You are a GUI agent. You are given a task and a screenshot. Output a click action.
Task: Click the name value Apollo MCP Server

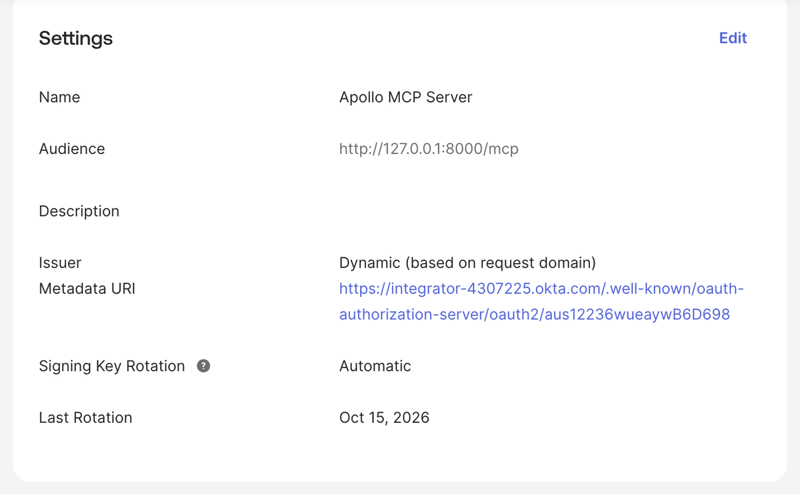pyautogui.click(x=406, y=97)
